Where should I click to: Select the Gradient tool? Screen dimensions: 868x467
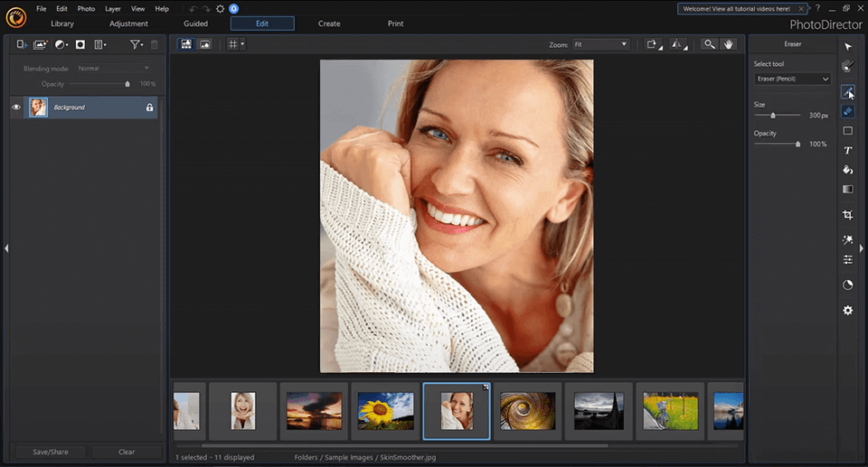click(x=847, y=190)
